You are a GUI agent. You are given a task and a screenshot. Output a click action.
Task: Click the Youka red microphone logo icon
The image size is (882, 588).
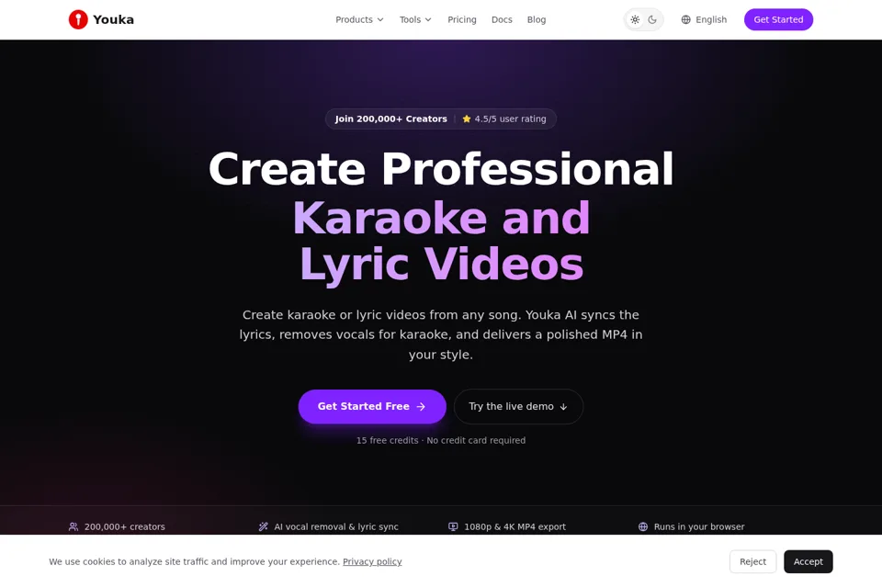coord(78,19)
